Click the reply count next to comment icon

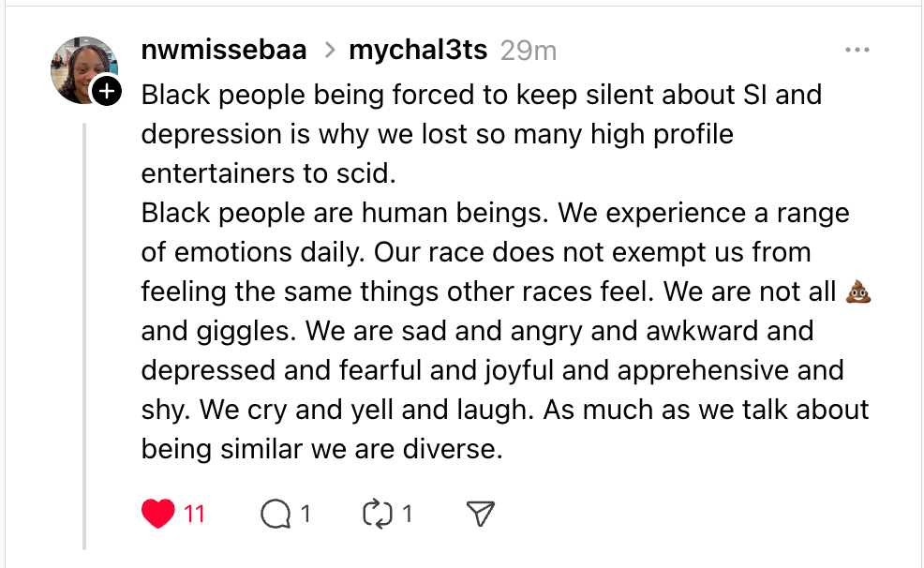pos(306,514)
